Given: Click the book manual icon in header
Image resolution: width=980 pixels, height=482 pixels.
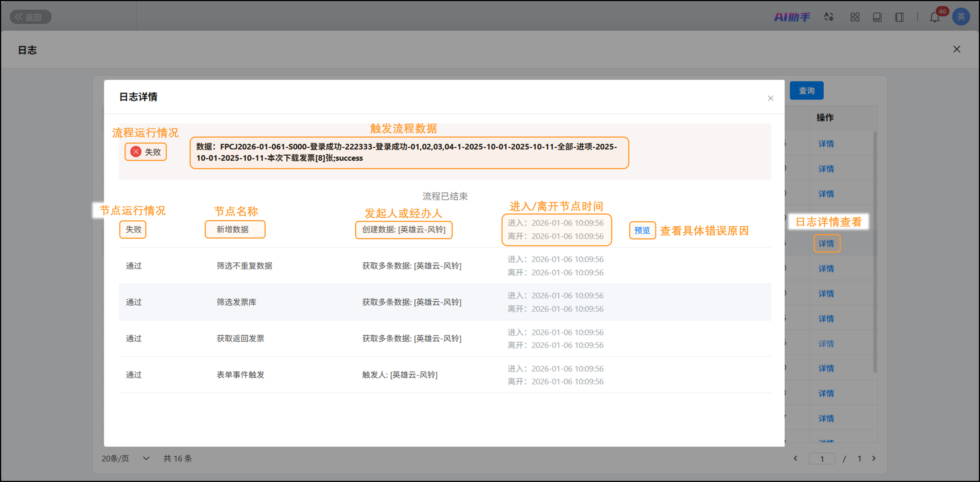Looking at the screenshot, I should click(x=877, y=17).
